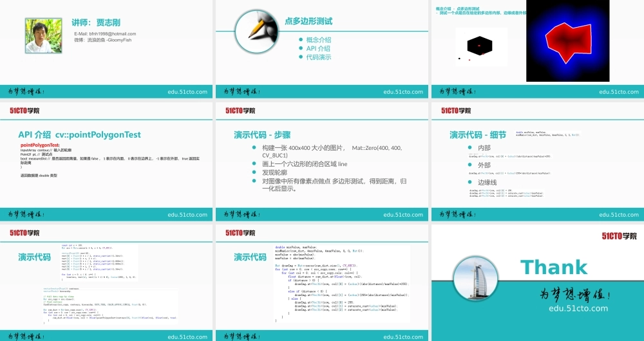Click the small black hexagon image
This screenshot has width=644, height=341.
[x=481, y=46]
